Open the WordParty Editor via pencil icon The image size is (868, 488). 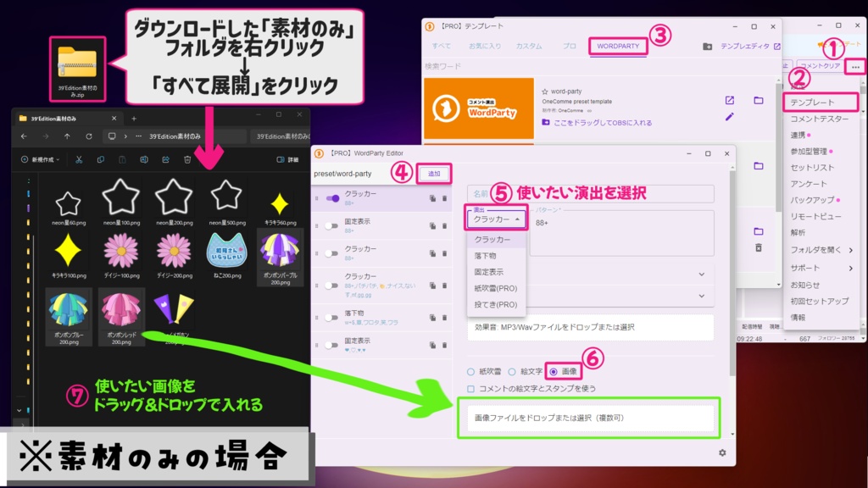(x=729, y=117)
